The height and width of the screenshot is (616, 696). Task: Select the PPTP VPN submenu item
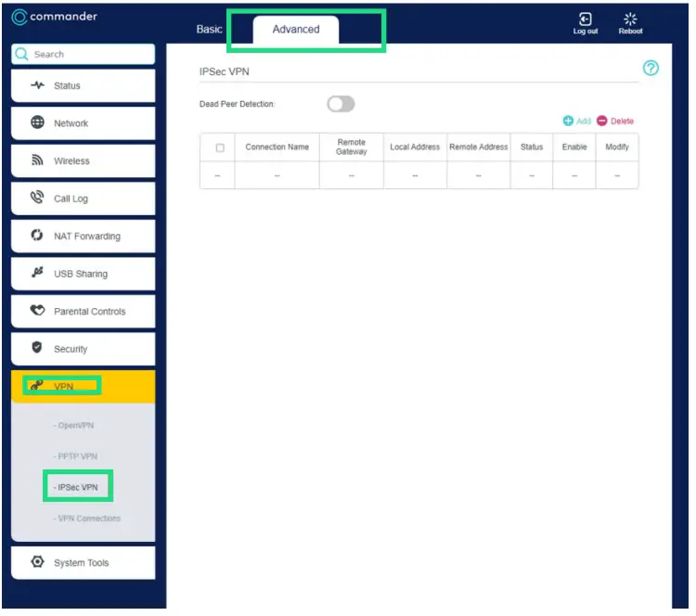(75, 456)
